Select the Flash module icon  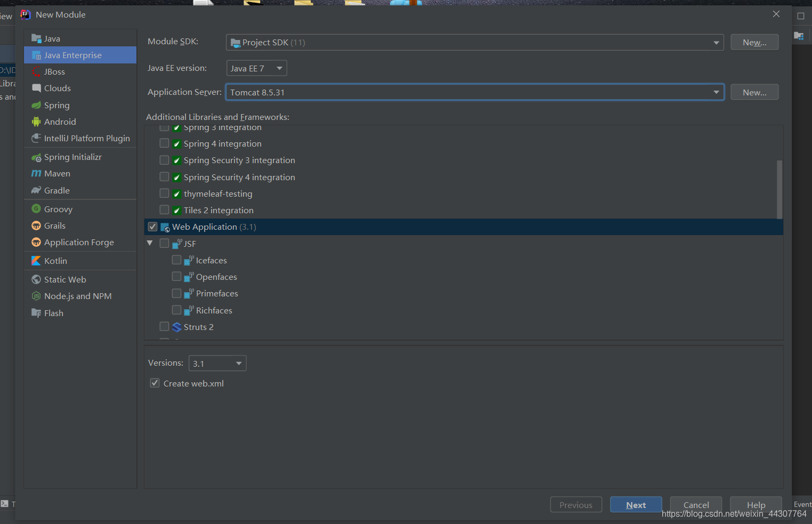36,313
